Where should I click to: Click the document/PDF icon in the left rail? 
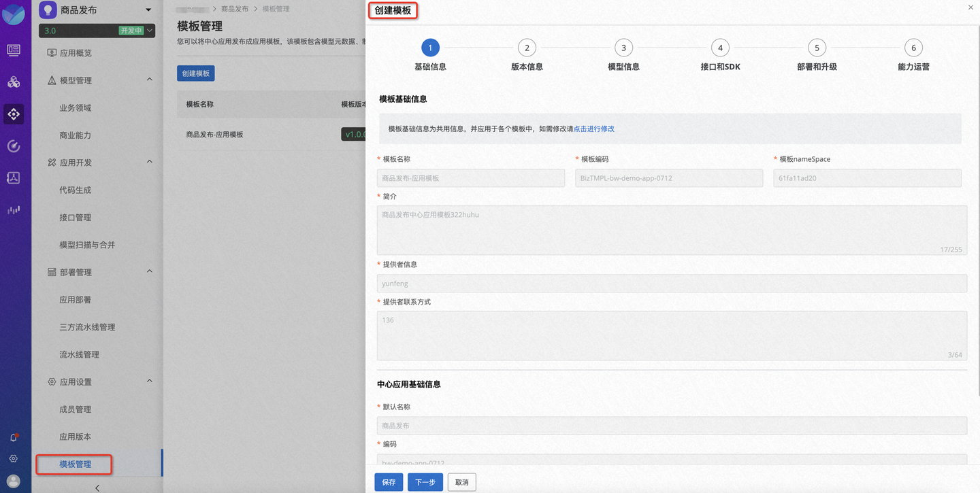click(14, 177)
